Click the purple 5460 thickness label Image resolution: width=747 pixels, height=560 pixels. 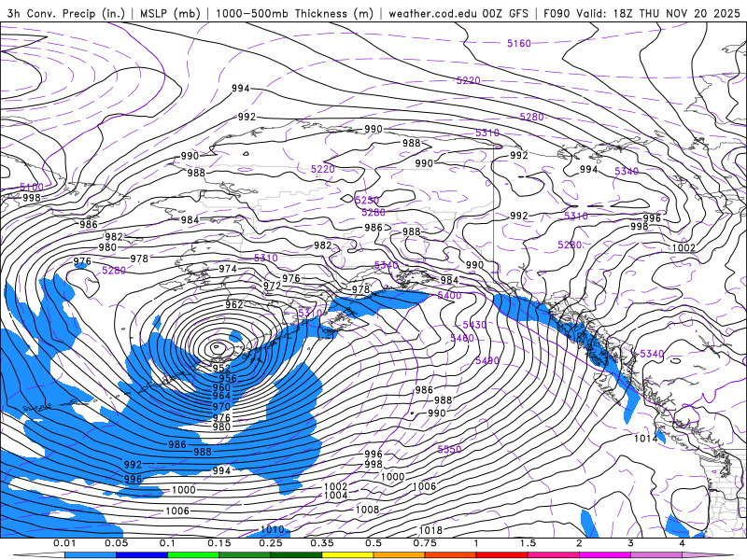pyautogui.click(x=462, y=338)
